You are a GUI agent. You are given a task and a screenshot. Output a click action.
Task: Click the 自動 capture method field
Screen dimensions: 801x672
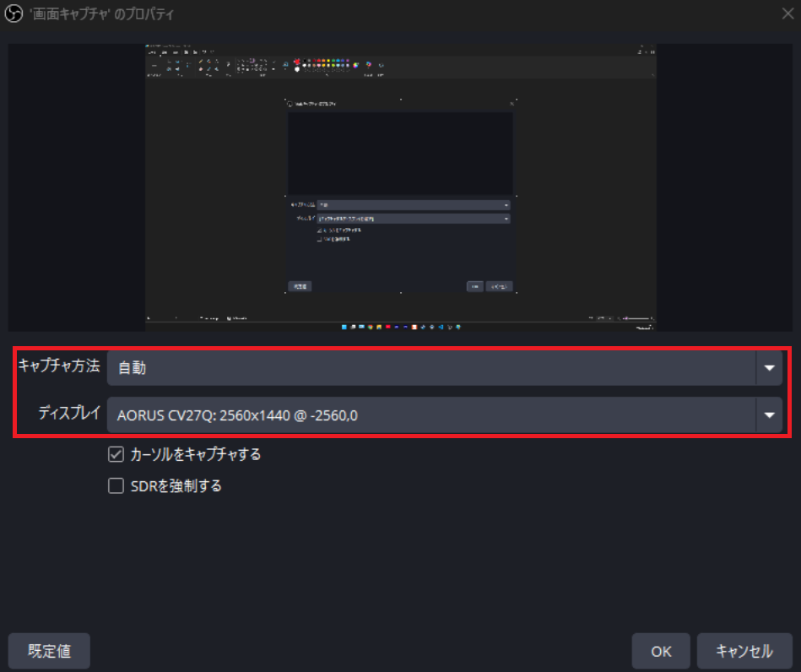pos(430,368)
